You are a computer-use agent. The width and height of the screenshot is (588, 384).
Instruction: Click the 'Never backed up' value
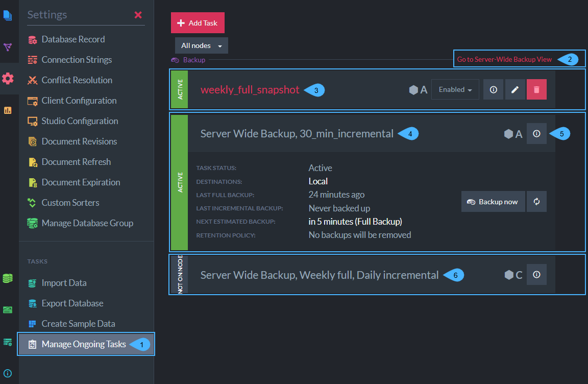(x=339, y=208)
